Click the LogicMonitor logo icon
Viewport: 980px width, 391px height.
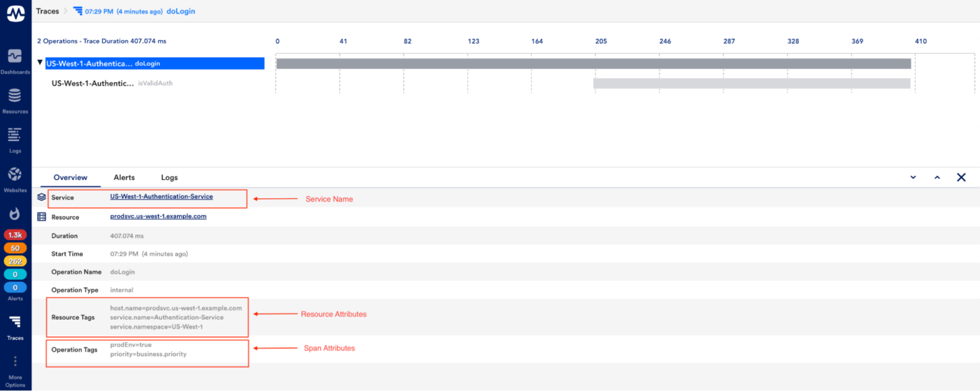(15, 13)
